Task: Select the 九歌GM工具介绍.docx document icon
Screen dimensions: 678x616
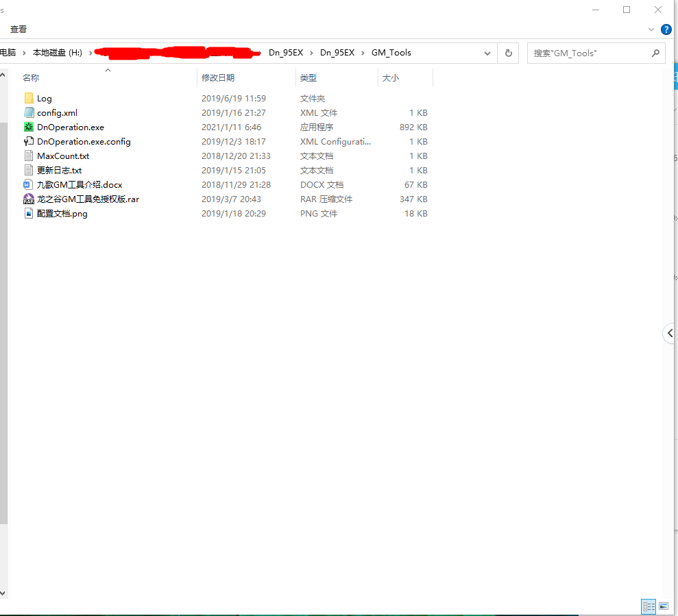Action: tap(28, 185)
